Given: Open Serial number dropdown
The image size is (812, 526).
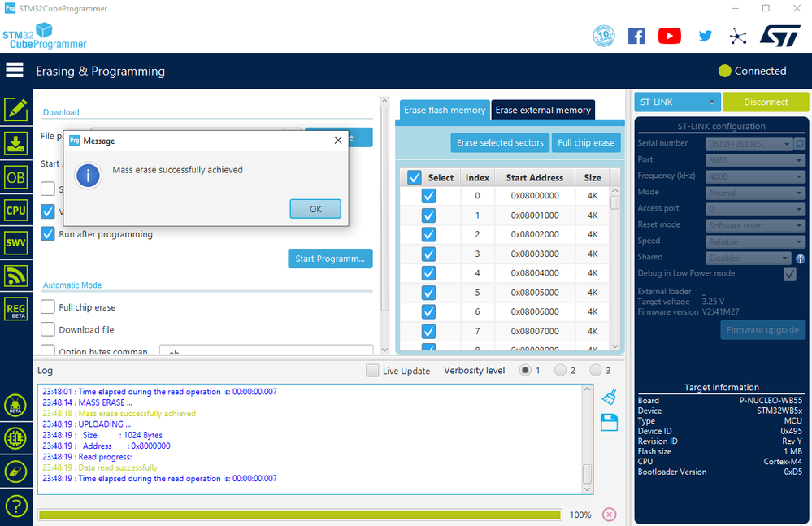Looking at the screenshot, I should pos(749,144).
